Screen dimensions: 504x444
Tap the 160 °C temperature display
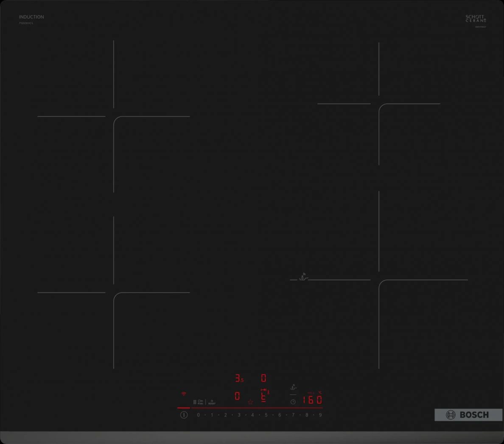312,400
